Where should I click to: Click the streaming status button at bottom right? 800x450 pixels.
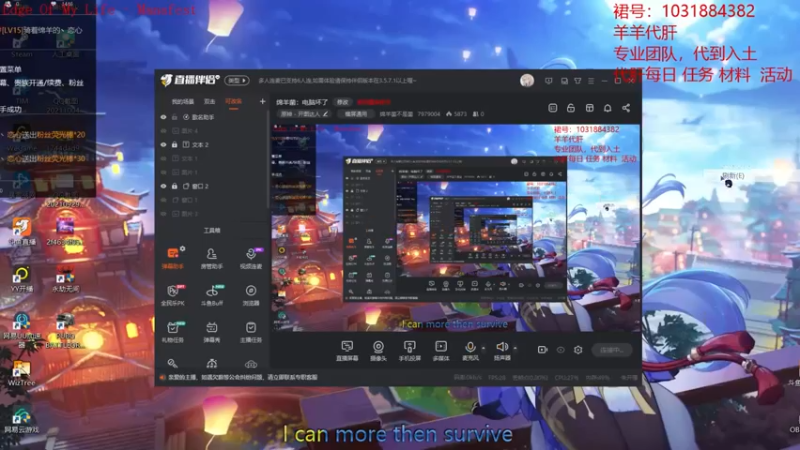pyautogui.click(x=612, y=350)
